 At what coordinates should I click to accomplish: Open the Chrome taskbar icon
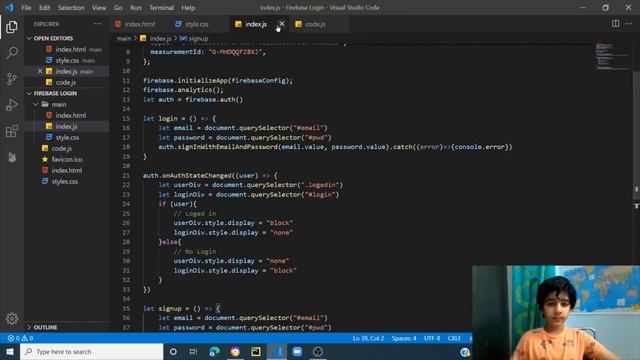click(235, 351)
